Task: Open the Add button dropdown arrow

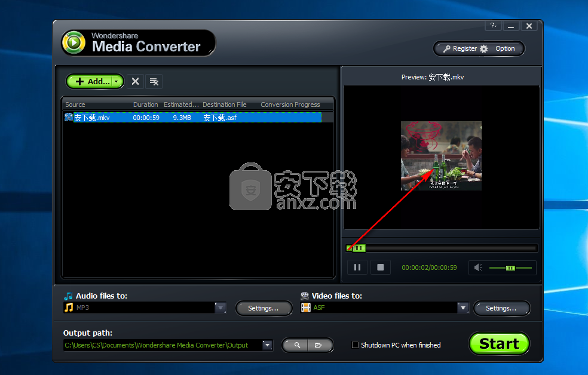Action: tap(117, 81)
